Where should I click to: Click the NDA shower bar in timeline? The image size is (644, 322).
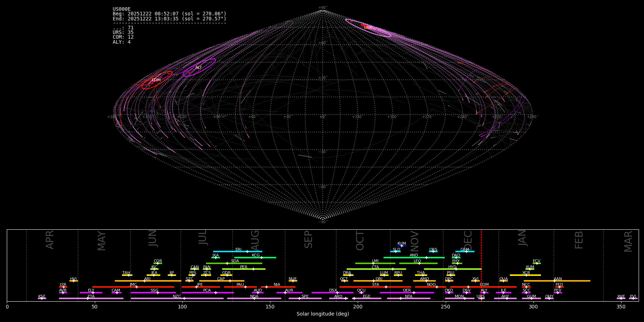(254, 298)
